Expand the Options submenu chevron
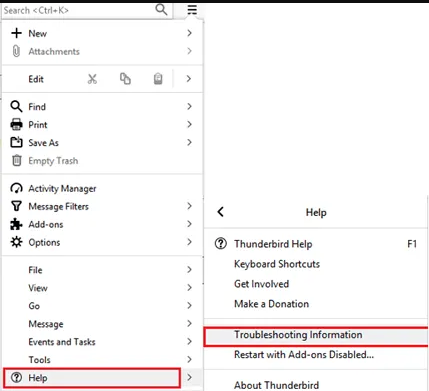Viewport: 429px width, 391px height. coord(189,242)
